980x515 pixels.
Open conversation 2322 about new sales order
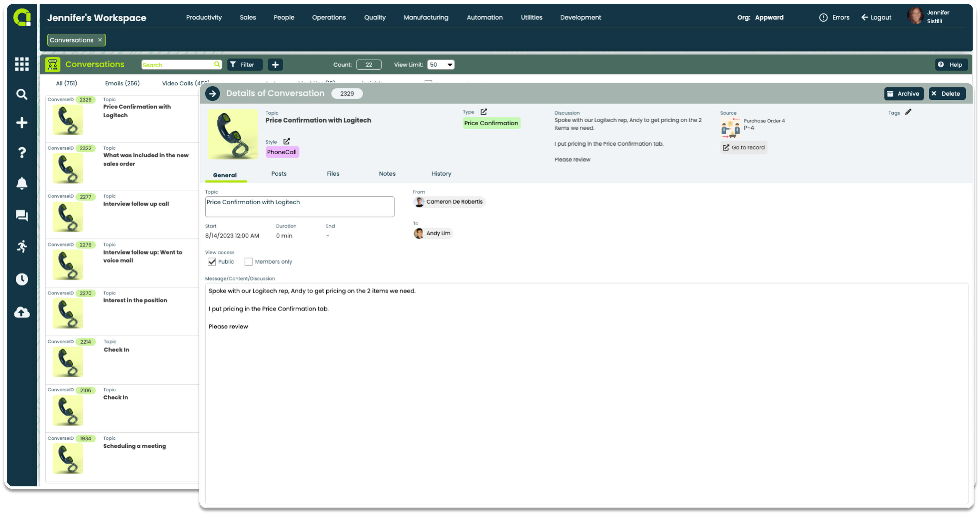coord(122,166)
